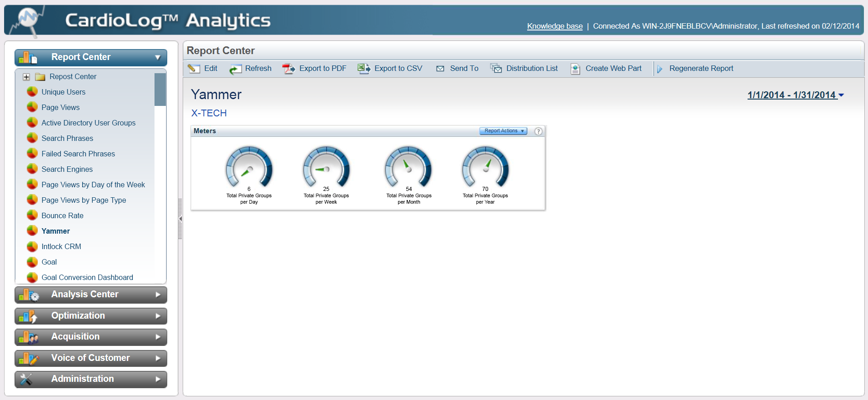
Task: Click the Total Private Groups per Day gauge
Action: pyautogui.click(x=249, y=167)
